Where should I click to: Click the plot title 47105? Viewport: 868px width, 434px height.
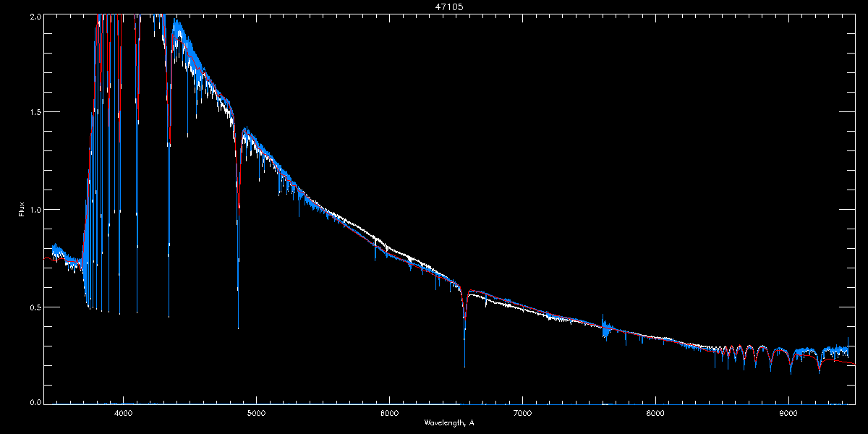(x=448, y=6)
